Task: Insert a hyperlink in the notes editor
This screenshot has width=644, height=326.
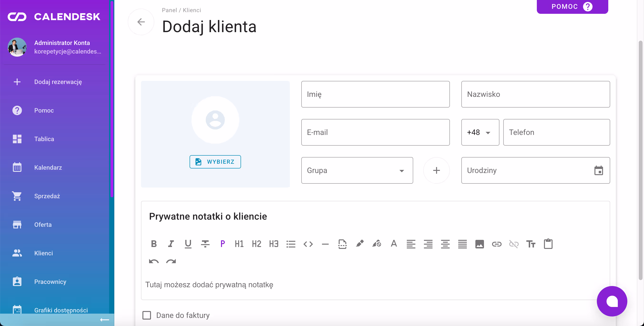Action: tap(497, 244)
